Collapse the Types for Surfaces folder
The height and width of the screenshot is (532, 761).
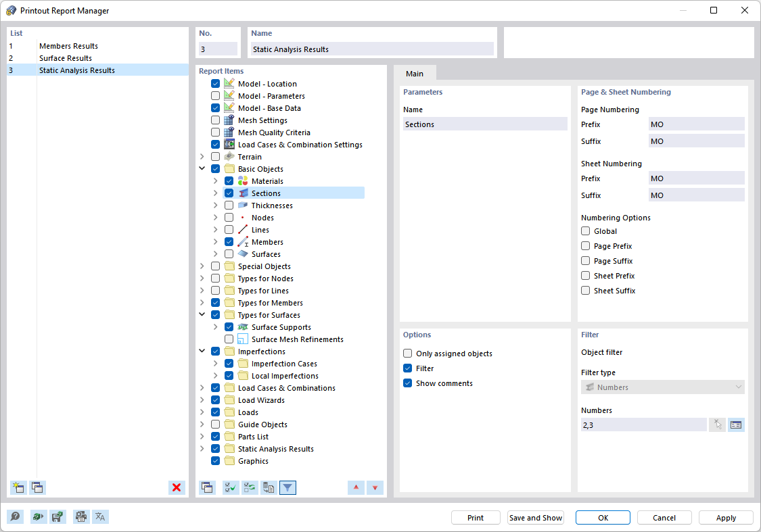202,314
